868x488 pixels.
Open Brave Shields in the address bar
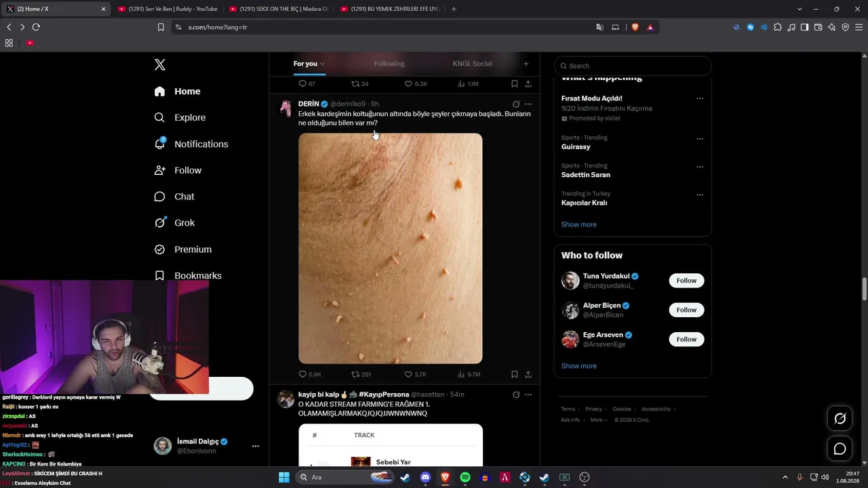point(635,27)
